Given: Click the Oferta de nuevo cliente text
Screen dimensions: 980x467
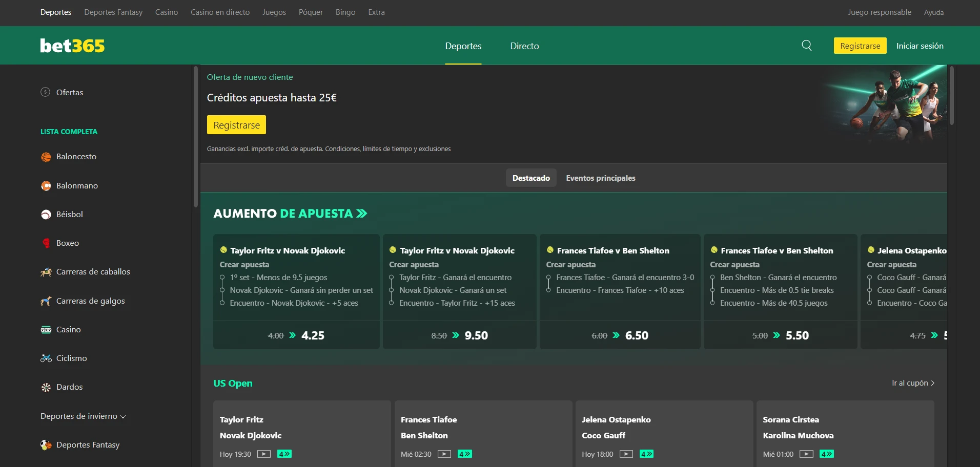Looking at the screenshot, I should pos(250,77).
